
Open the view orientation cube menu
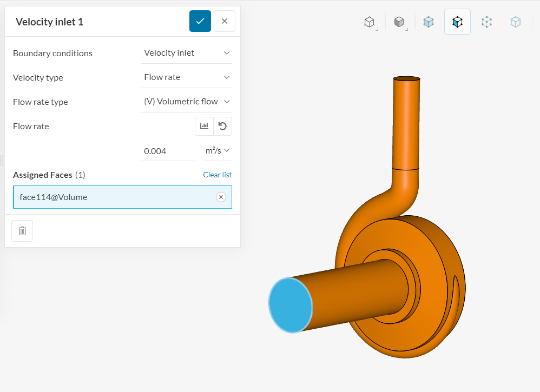coord(370,22)
